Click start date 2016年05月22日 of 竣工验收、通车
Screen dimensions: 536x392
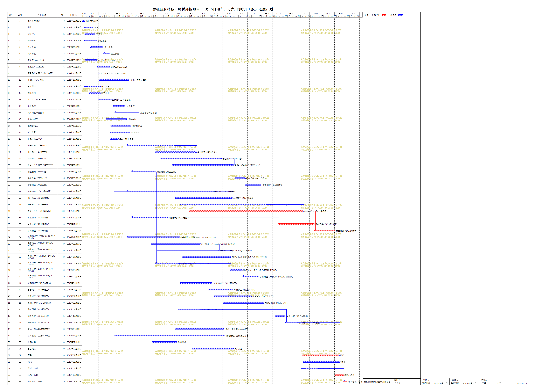coord(74,382)
